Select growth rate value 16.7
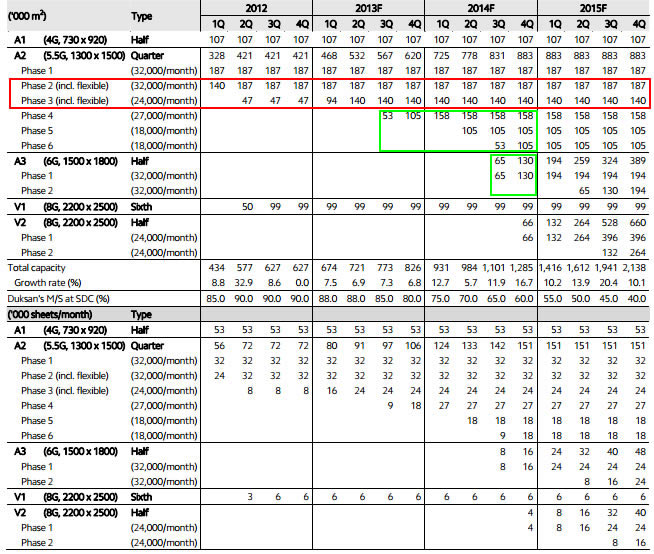The image size is (654, 554). (x=524, y=283)
